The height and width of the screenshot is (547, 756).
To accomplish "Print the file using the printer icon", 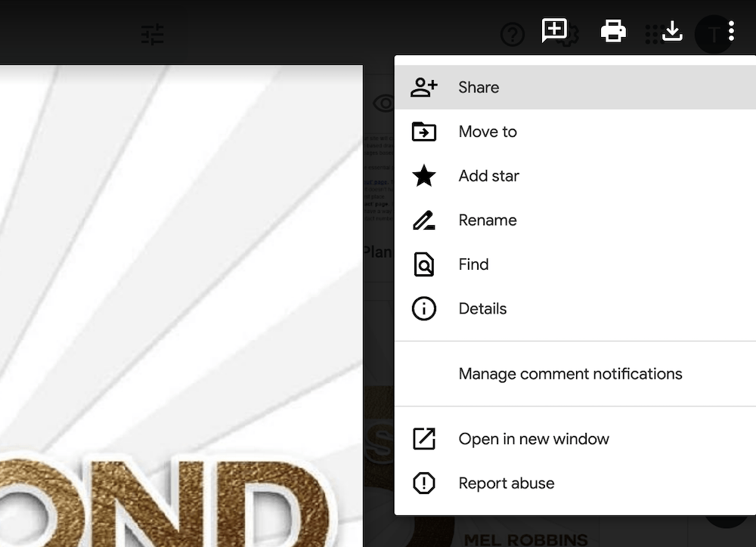I will coord(613,31).
